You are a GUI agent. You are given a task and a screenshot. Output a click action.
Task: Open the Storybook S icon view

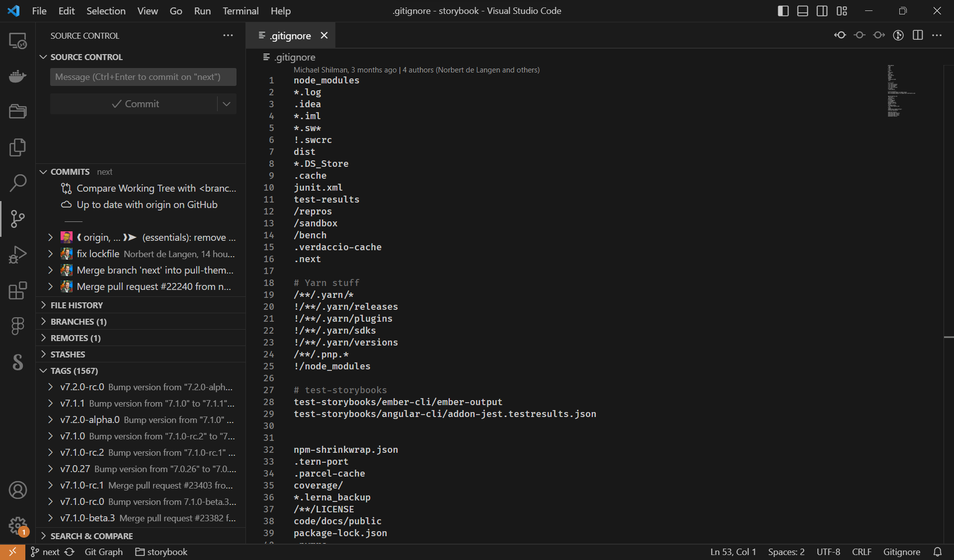[x=18, y=362]
